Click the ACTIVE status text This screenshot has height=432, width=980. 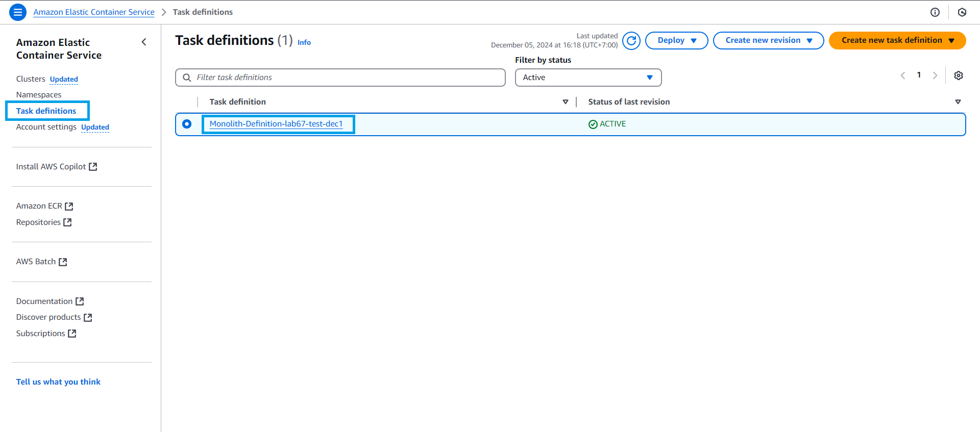tap(612, 124)
